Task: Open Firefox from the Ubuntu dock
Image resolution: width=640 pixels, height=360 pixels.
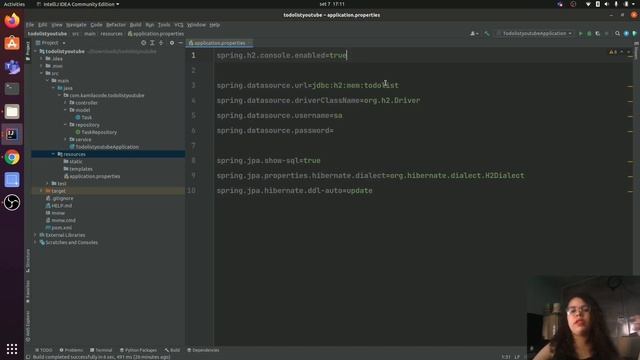Action: point(12,20)
